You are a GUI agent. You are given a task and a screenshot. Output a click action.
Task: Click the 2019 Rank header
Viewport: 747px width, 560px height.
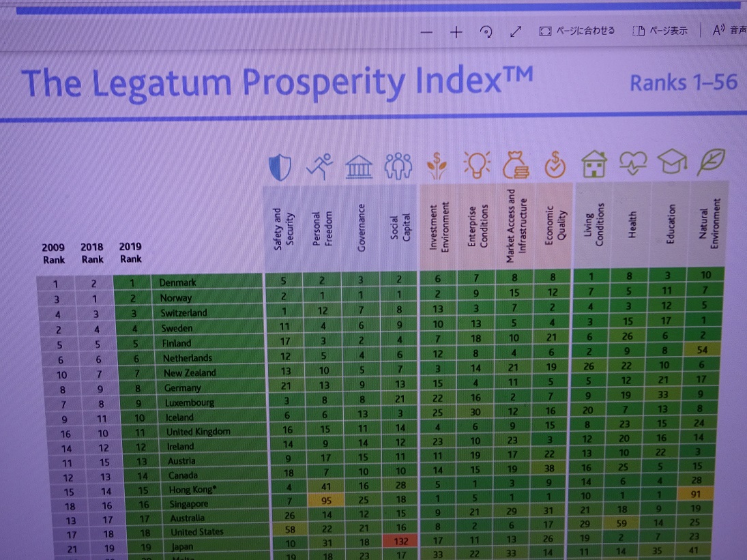pyautogui.click(x=130, y=253)
